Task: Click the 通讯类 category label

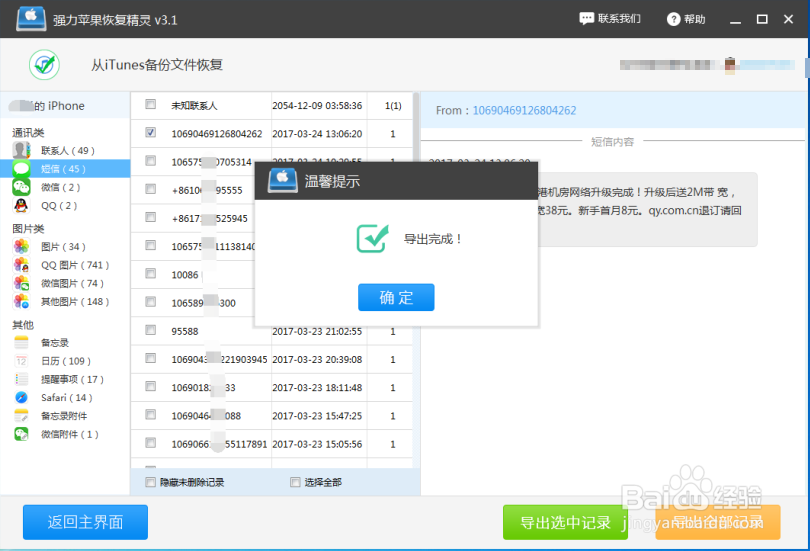Action: point(28,133)
